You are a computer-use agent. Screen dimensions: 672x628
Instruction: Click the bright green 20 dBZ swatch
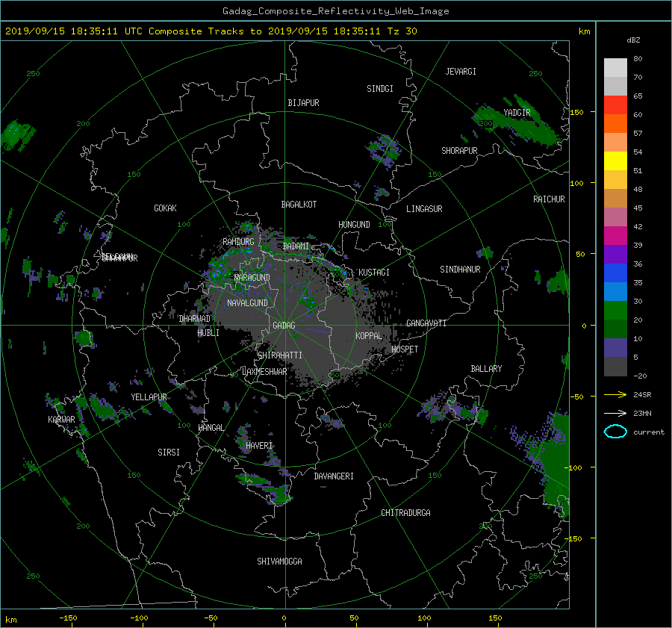click(x=615, y=311)
